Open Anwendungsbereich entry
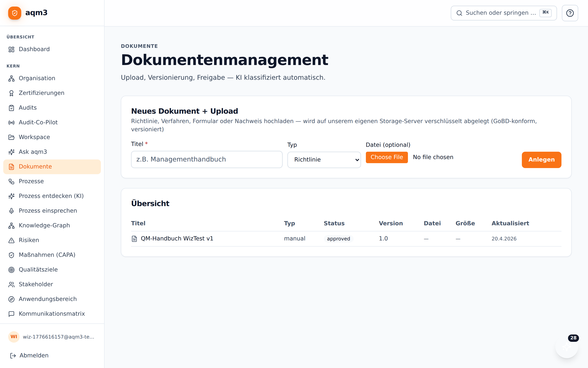The width and height of the screenshot is (588, 368). point(52,299)
